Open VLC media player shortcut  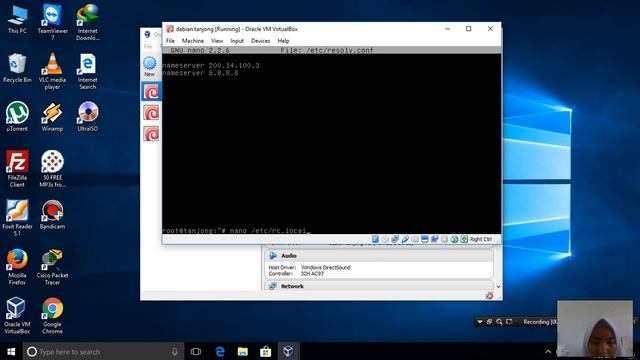tap(52, 71)
